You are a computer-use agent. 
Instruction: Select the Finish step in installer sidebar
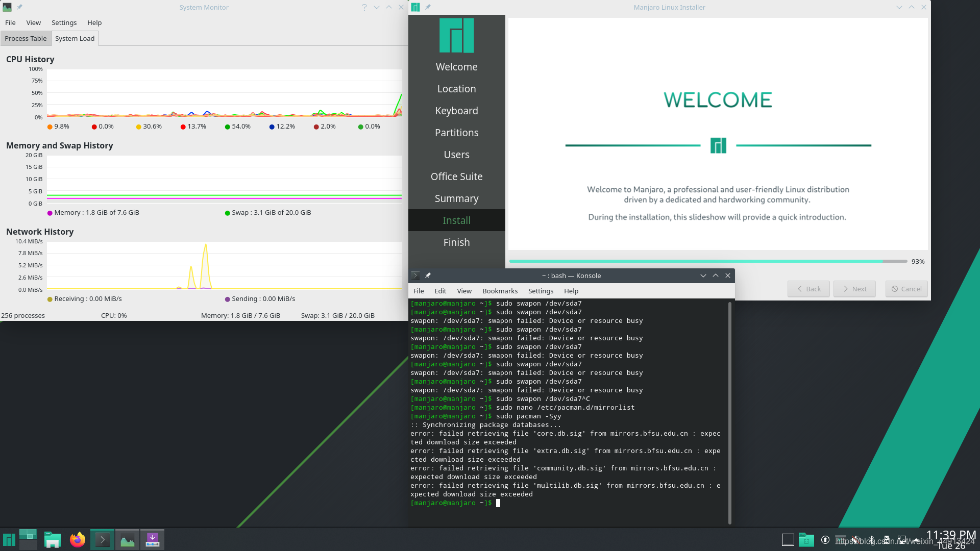457,242
